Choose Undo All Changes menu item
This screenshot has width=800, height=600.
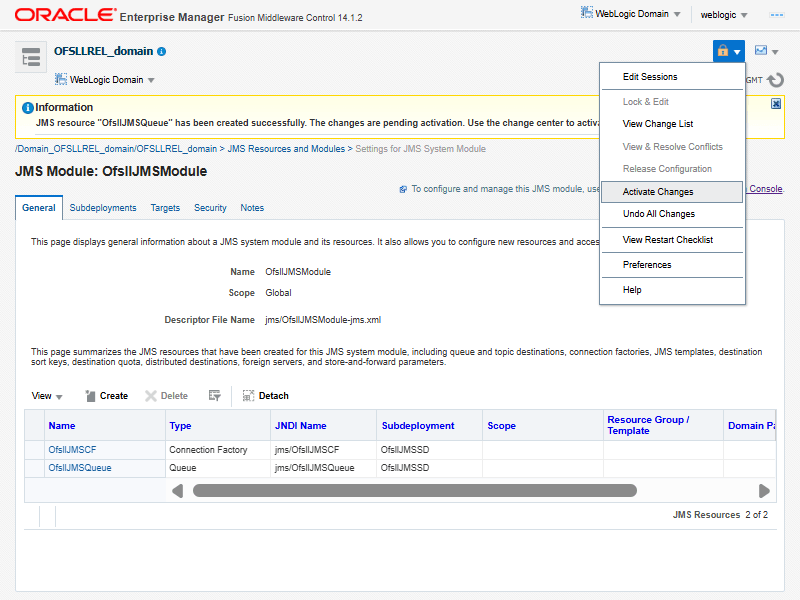tap(658, 214)
